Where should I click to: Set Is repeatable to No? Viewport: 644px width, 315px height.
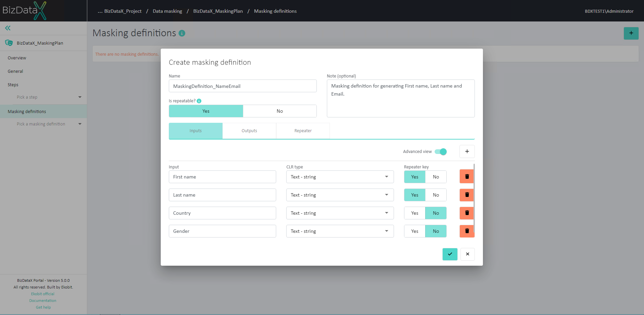(x=280, y=111)
